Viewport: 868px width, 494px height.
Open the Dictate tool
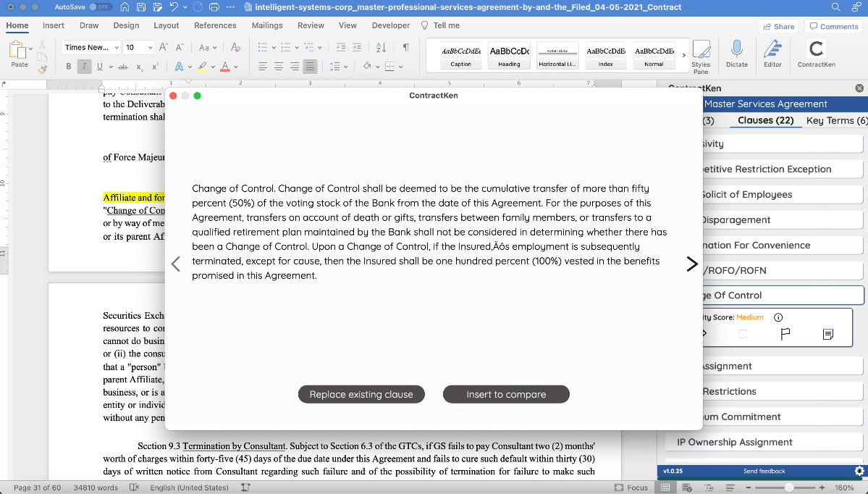[736, 56]
